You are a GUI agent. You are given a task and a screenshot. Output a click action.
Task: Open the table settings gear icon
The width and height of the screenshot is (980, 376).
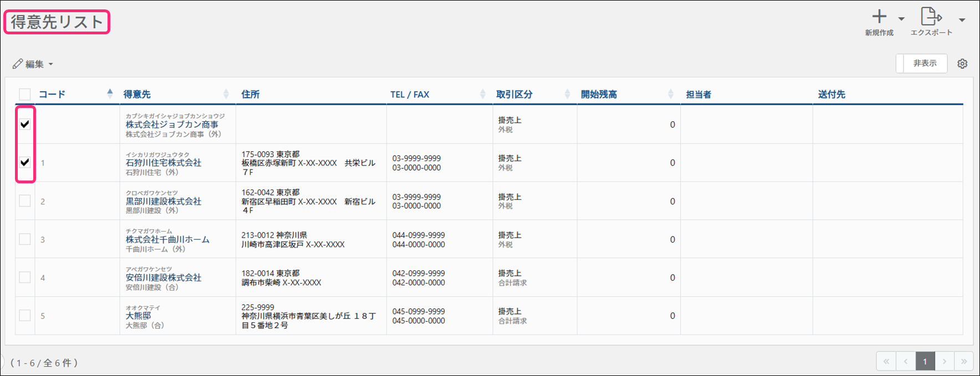tap(962, 64)
